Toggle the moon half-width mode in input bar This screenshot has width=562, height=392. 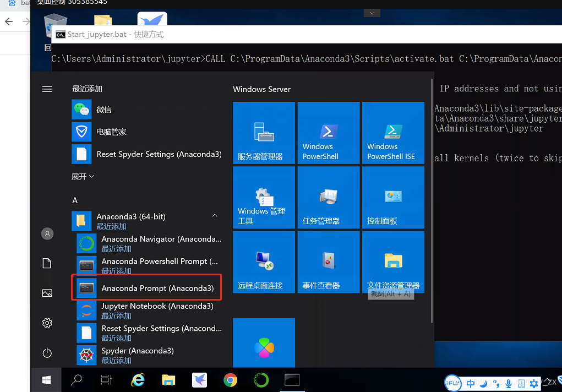tap(483, 383)
